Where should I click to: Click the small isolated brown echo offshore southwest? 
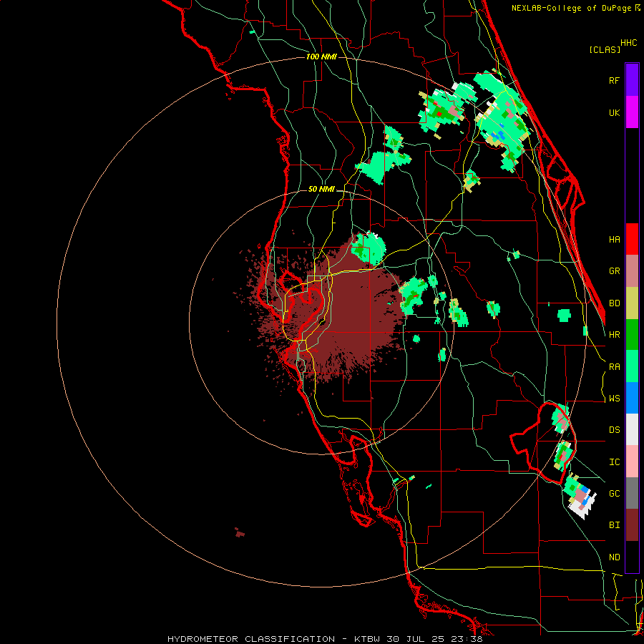tap(240, 533)
